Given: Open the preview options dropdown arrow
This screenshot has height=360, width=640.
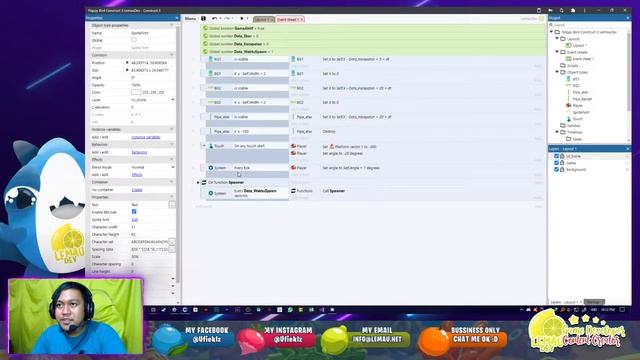Looking at the screenshot, I should tap(247, 18).
